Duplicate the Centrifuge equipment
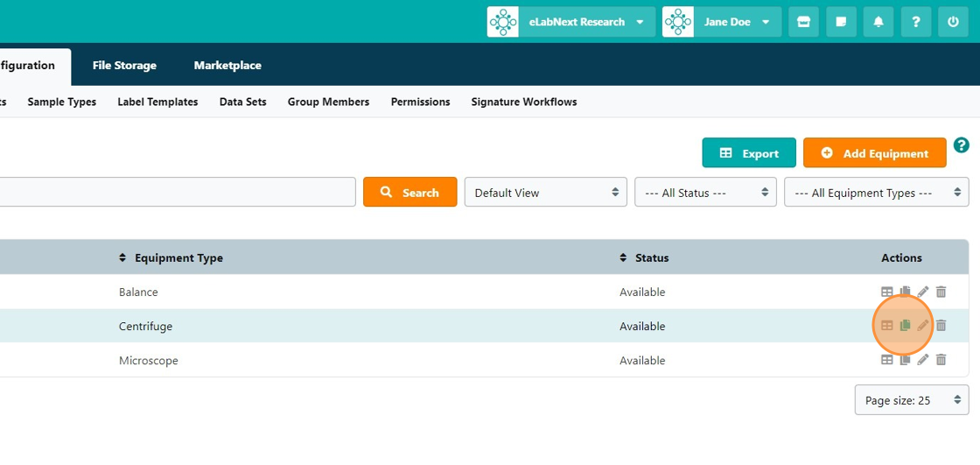Image resolution: width=980 pixels, height=465 pixels. coord(905,326)
